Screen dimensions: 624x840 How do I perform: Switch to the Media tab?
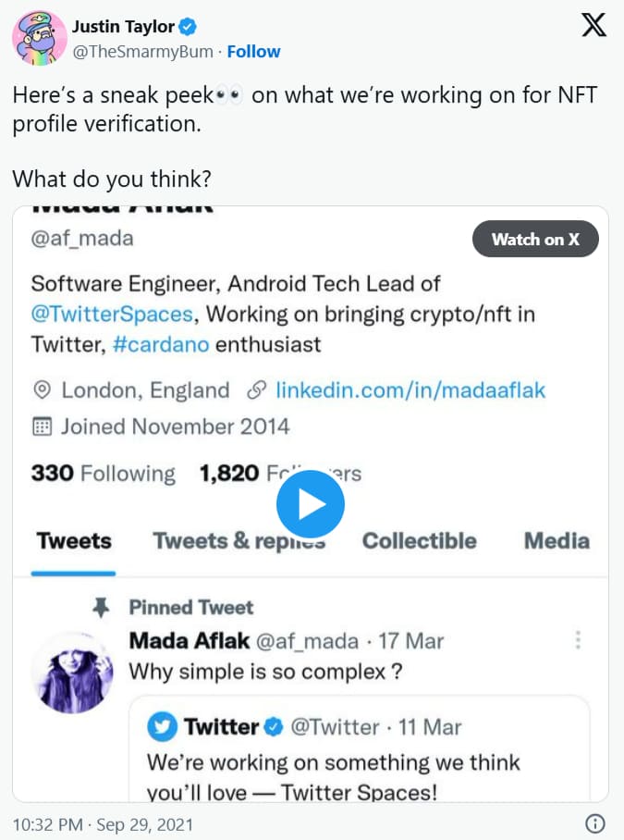tap(557, 541)
